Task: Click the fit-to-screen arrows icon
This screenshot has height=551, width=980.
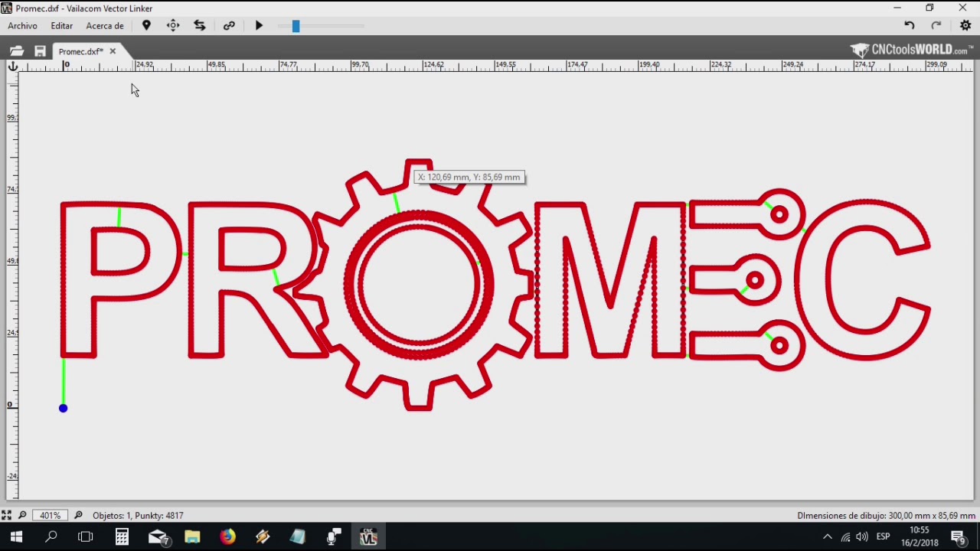Action: pyautogui.click(x=6, y=515)
